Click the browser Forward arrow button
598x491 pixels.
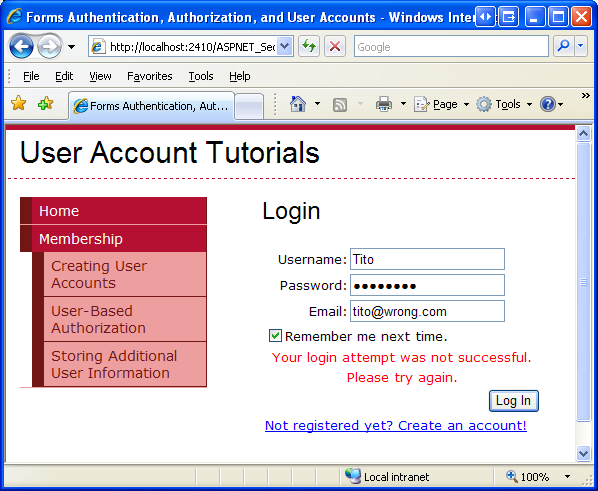tap(49, 47)
